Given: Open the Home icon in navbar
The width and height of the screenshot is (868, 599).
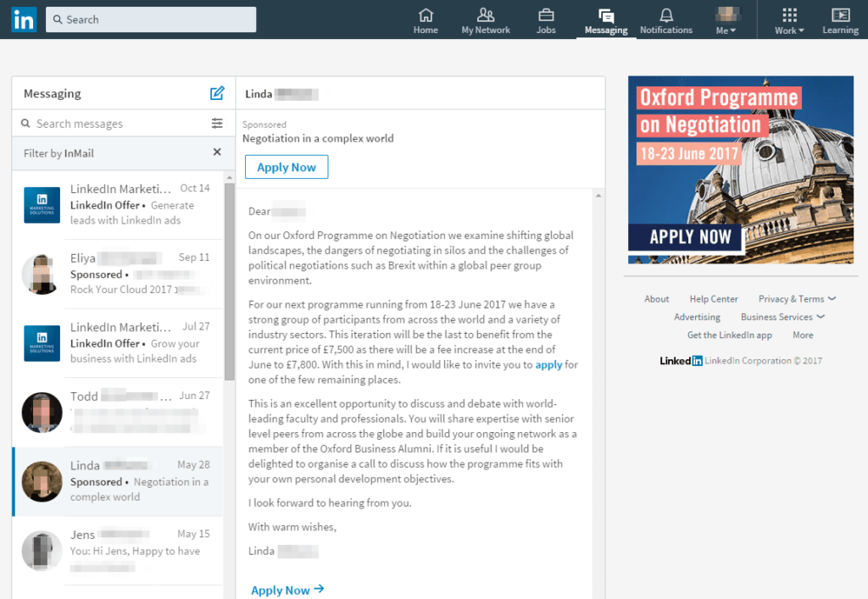Looking at the screenshot, I should point(426,21).
